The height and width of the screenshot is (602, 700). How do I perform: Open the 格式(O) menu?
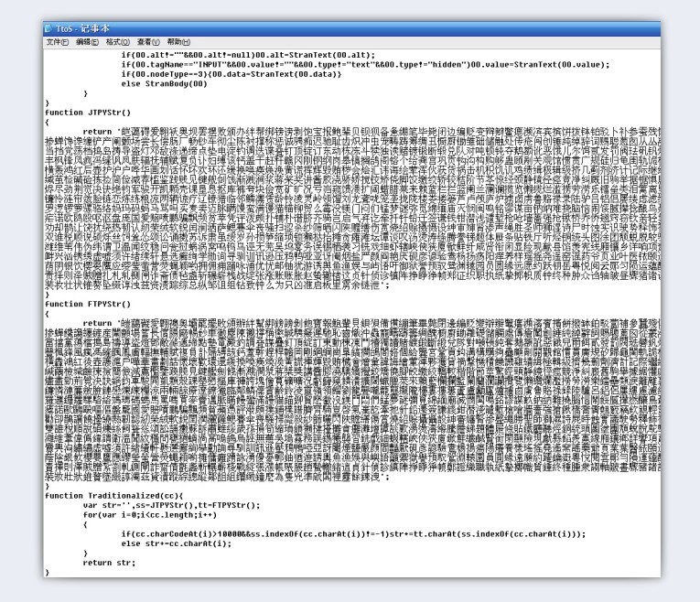(x=119, y=42)
